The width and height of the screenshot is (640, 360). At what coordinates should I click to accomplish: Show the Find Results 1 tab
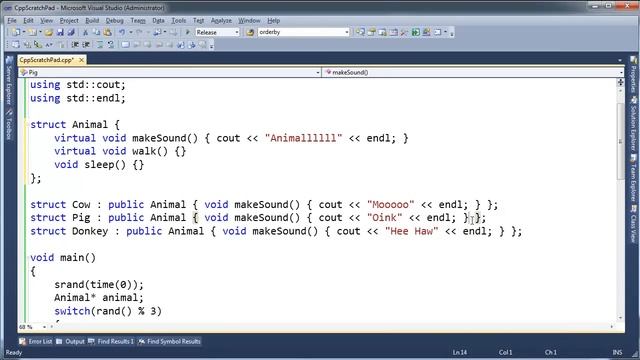[x=111, y=341]
